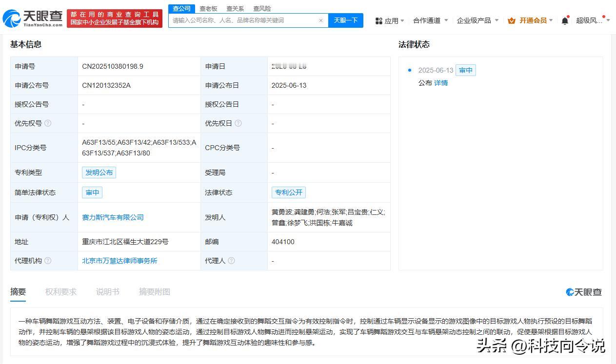Screen dimensions: 616x364
Task: Expand the 应用 dropdown
Action: [395, 20]
